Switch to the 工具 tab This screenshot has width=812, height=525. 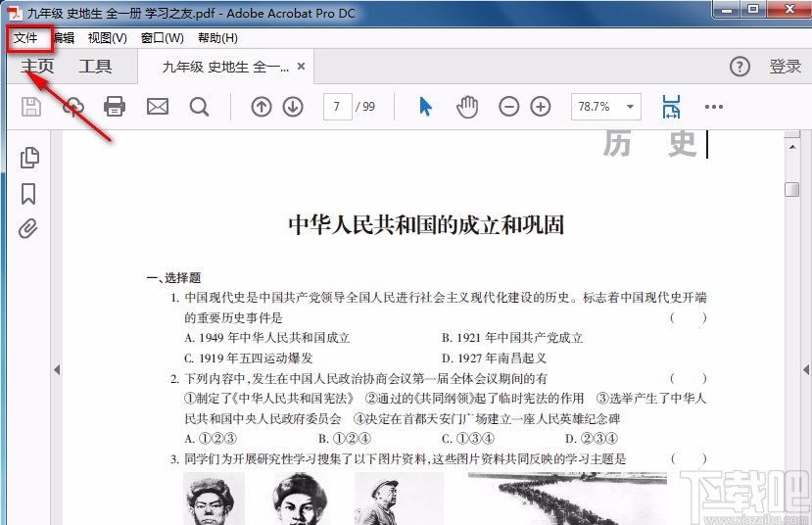[x=95, y=67]
